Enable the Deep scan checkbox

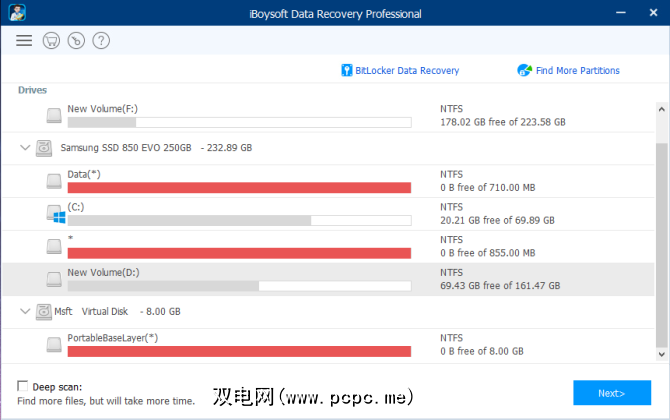click(x=23, y=386)
